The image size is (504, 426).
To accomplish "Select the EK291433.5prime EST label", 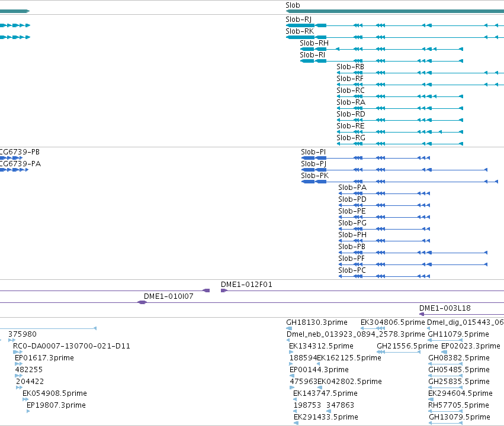I will click(326, 418).
